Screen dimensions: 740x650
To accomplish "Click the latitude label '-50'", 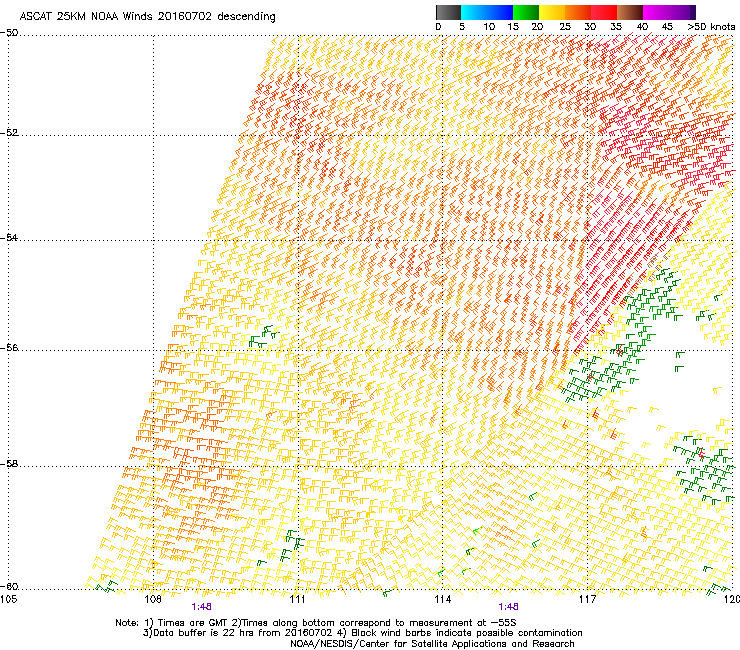I will pyautogui.click(x=9, y=33).
